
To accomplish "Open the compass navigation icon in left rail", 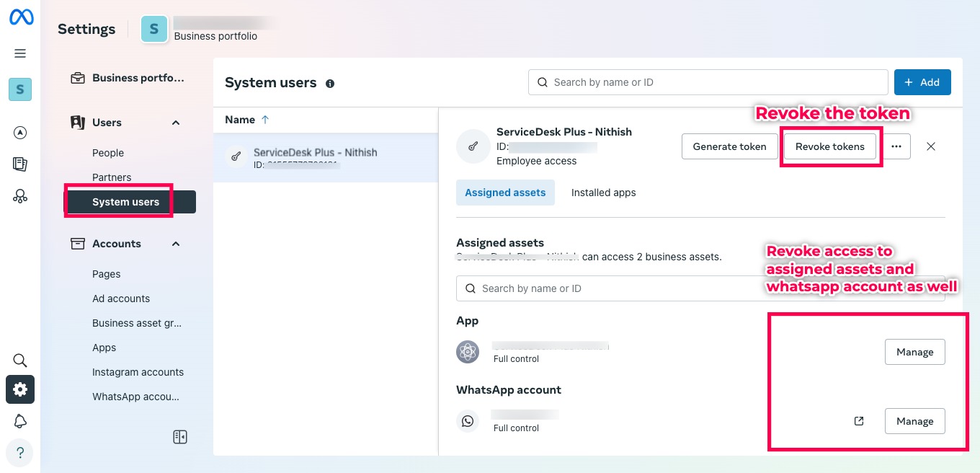I will tap(20, 132).
